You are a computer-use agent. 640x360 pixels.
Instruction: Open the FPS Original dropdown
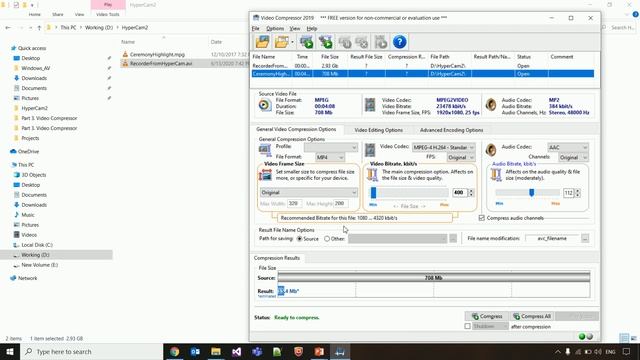pyautogui.click(x=460, y=157)
